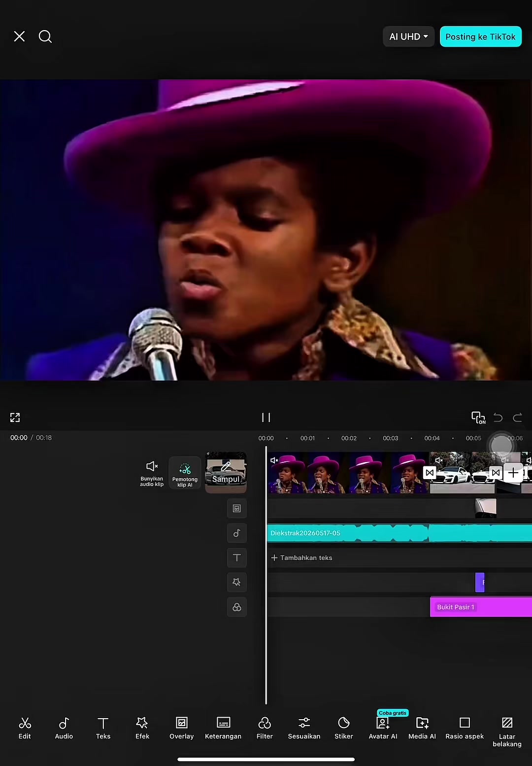532x766 pixels.
Task: Click the 00:01 mark on the time ruler
Action: [x=307, y=438]
